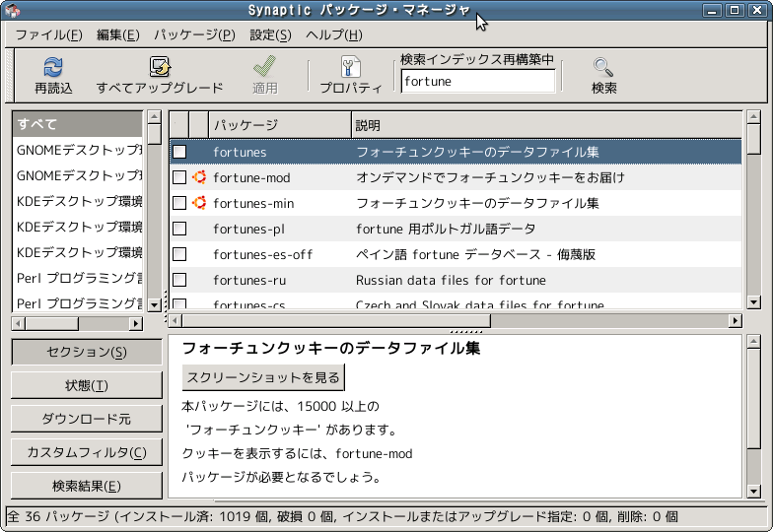Maximize the Synaptic window
This screenshot has width=773, height=532.
pos(735,10)
